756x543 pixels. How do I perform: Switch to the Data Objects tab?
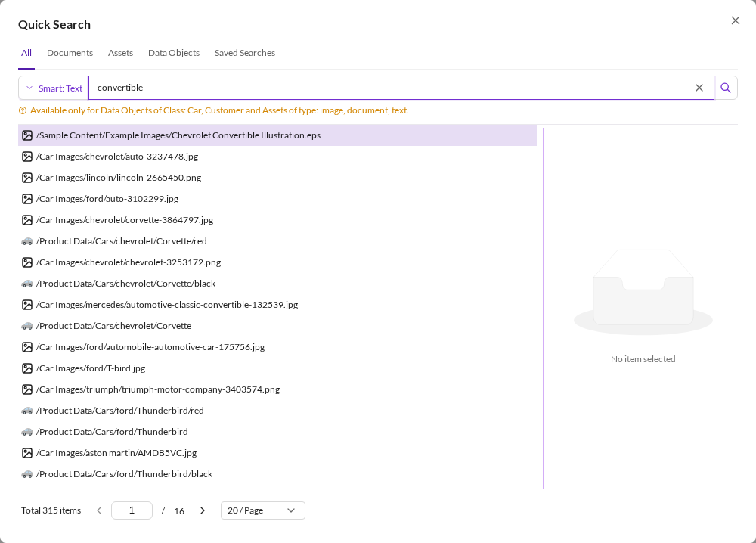point(174,53)
